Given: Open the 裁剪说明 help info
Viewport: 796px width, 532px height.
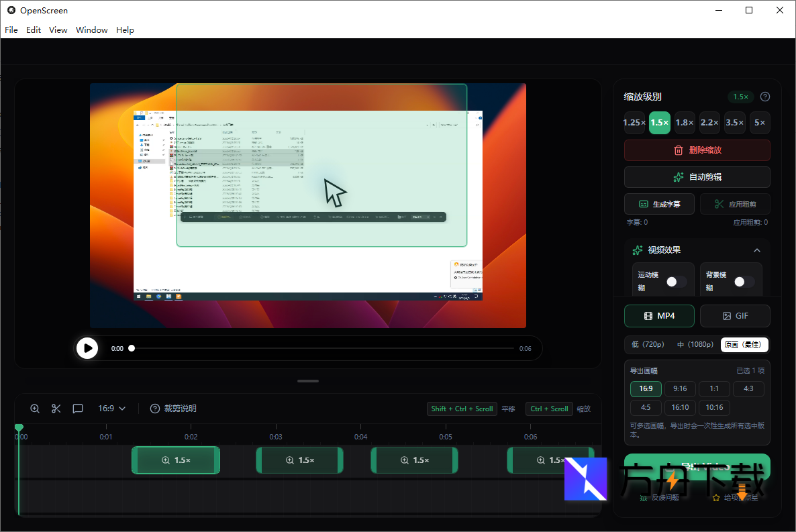Looking at the screenshot, I should tap(173, 409).
